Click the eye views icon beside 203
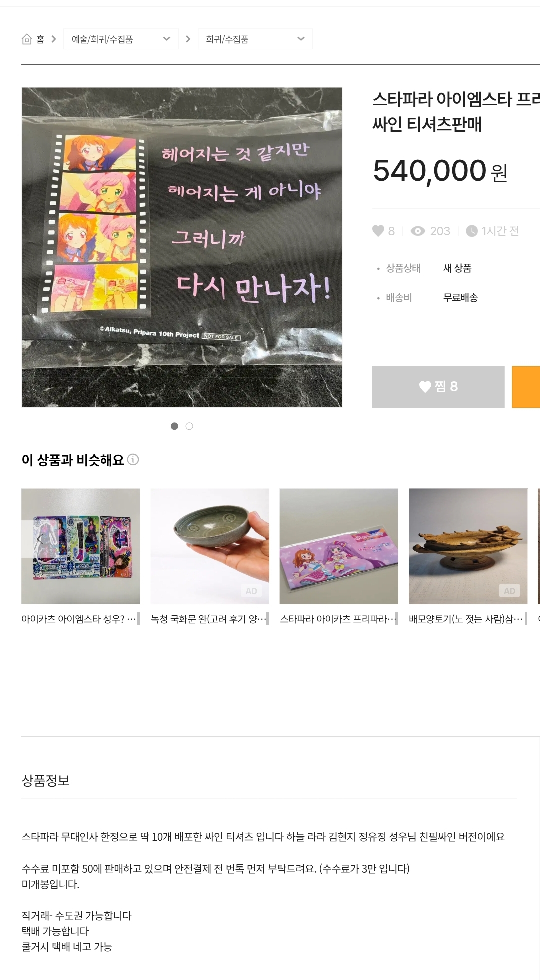 (x=418, y=231)
